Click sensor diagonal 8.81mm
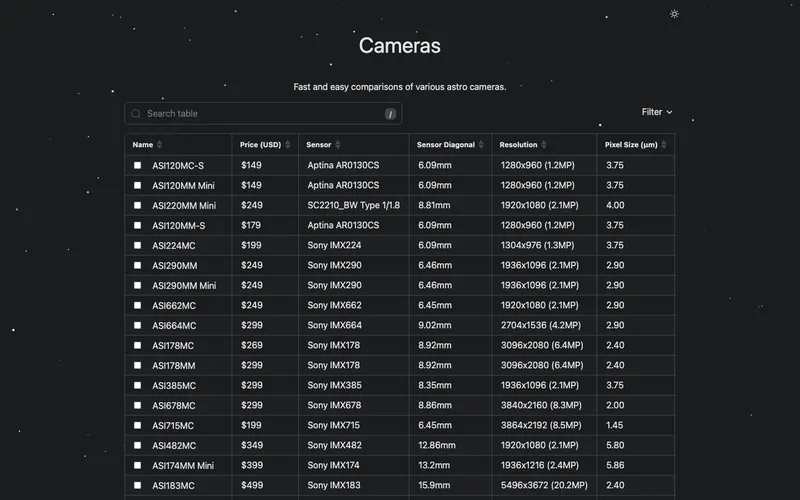This screenshot has width=800, height=500. pyautogui.click(x=434, y=205)
